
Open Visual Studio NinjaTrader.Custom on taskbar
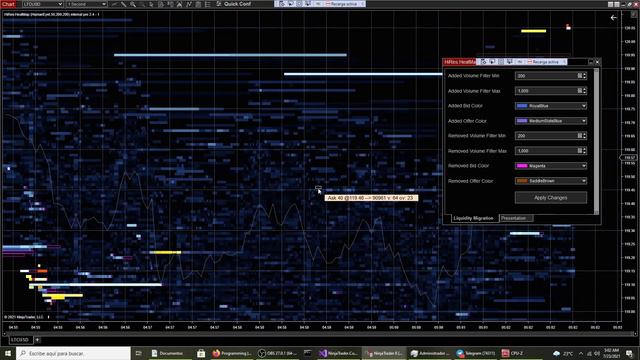tap(338, 353)
